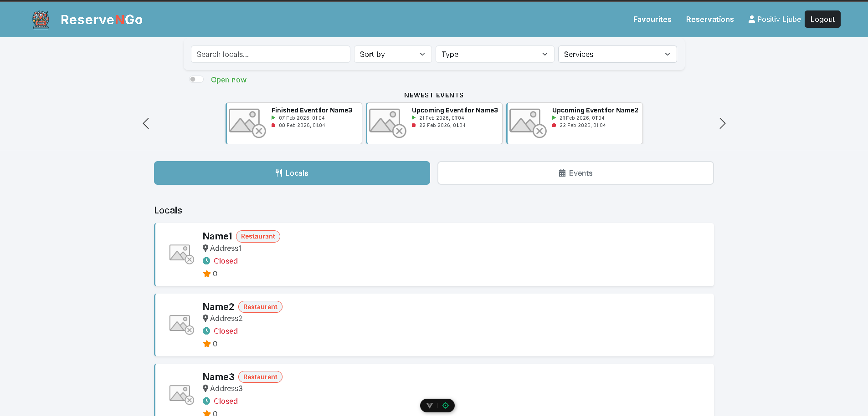Log out using the Logout button
The image size is (868, 416).
822,19
